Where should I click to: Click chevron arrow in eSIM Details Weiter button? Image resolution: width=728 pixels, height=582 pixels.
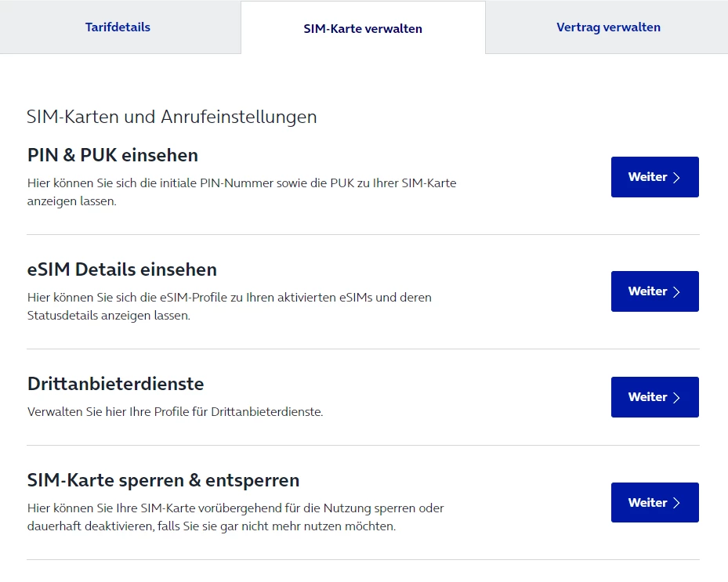676,292
